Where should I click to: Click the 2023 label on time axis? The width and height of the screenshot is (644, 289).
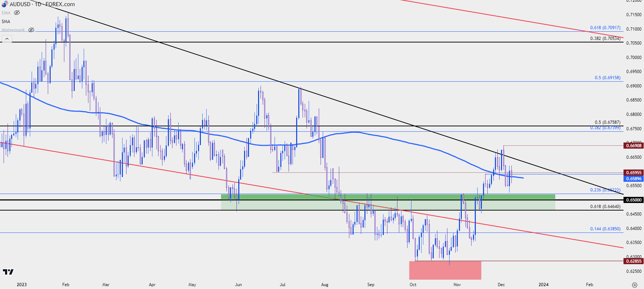pos(22,285)
